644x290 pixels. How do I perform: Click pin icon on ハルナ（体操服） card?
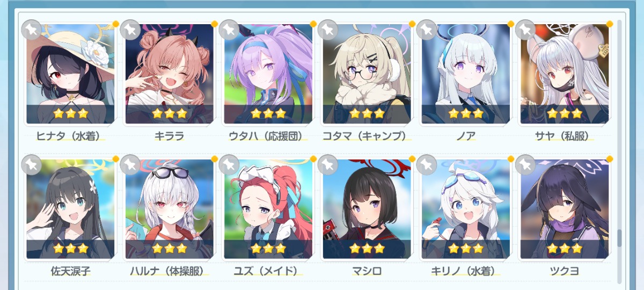[x=130, y=165]
